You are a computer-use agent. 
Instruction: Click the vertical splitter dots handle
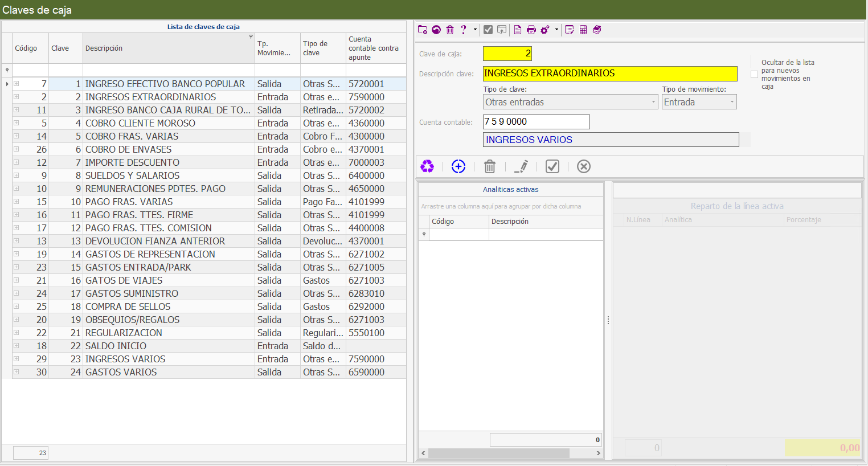(x=608, y=321)
